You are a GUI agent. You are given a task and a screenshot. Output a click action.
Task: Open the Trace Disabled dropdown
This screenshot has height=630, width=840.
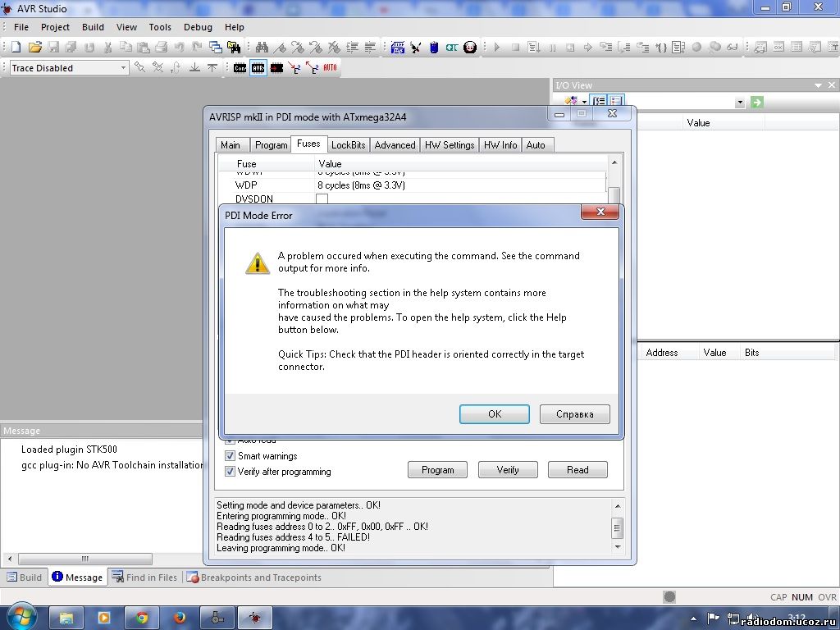click(123, 68)
